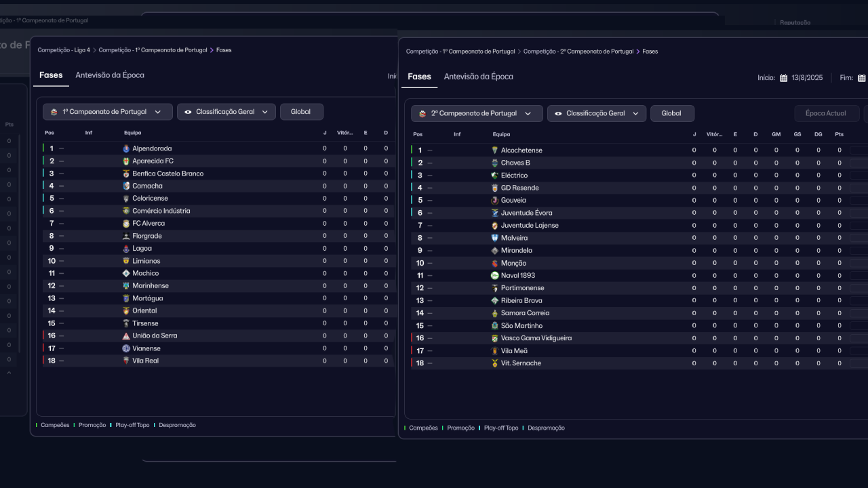This screenshot has width=868, height=488.
Task: Click the Vit. Sernache club badge
Action: (x=494, y=363)
